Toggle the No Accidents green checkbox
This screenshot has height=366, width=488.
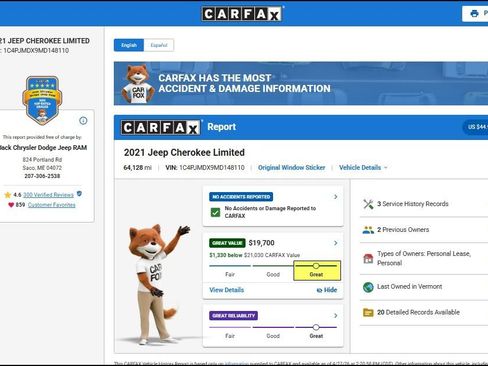point(215,212)
